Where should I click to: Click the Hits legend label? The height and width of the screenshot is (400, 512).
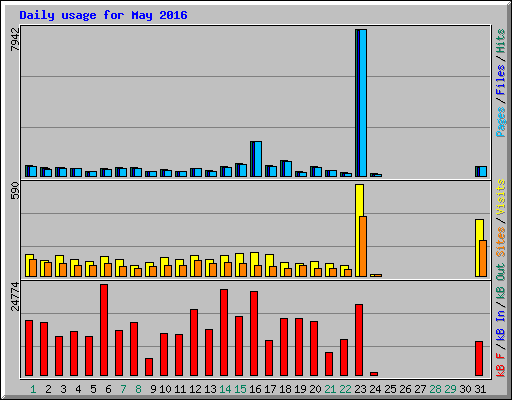pyautogui.click(x=501, y=41)
